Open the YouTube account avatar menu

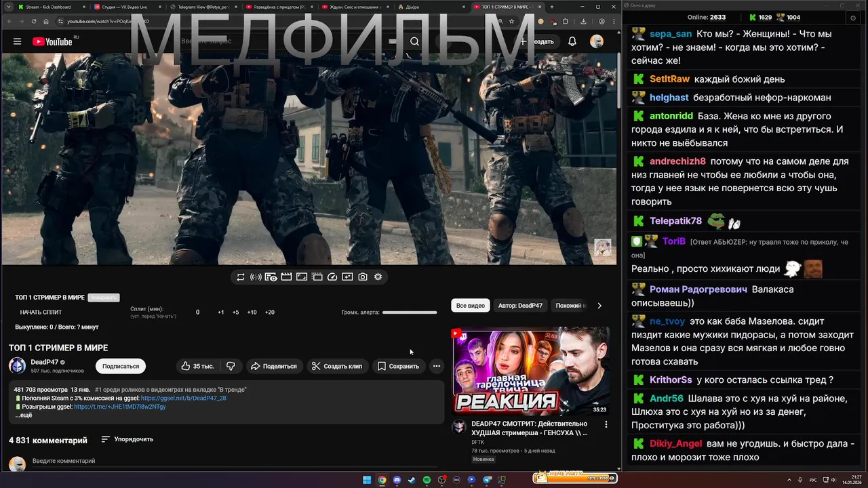(597, 41)
